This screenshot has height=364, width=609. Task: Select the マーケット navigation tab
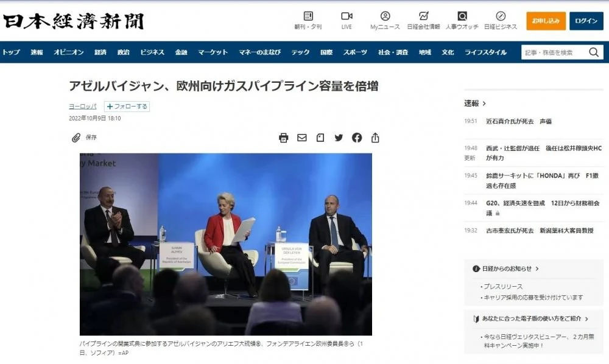click(213, 52)
